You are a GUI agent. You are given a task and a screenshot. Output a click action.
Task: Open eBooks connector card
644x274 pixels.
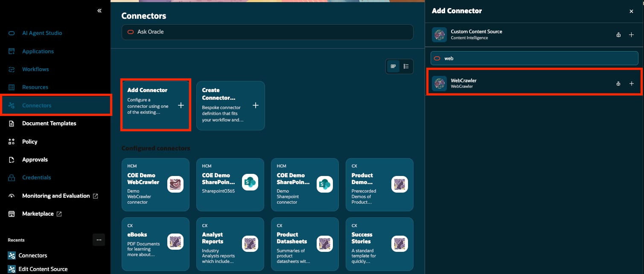[155, 244]
